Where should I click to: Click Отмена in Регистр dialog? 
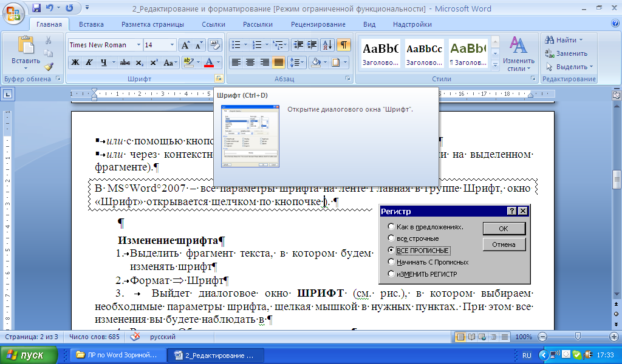[x=504, y=244]
